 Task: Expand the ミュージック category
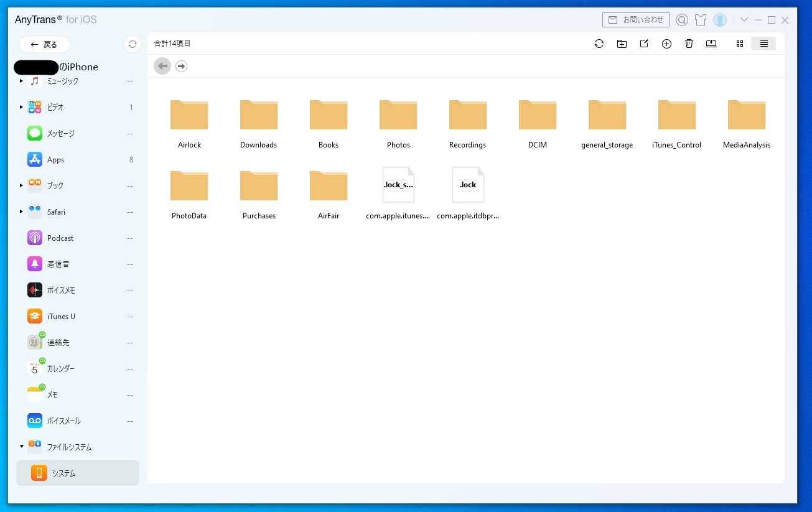21,81
